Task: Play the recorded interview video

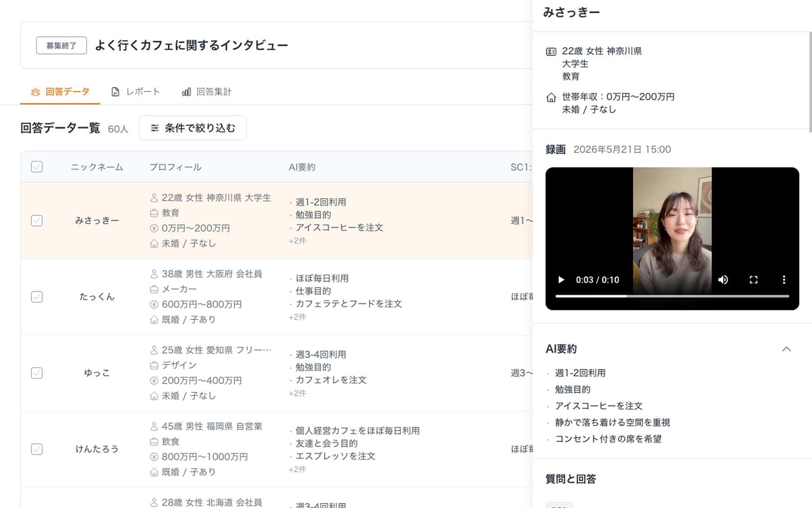Action: [561, 280]
